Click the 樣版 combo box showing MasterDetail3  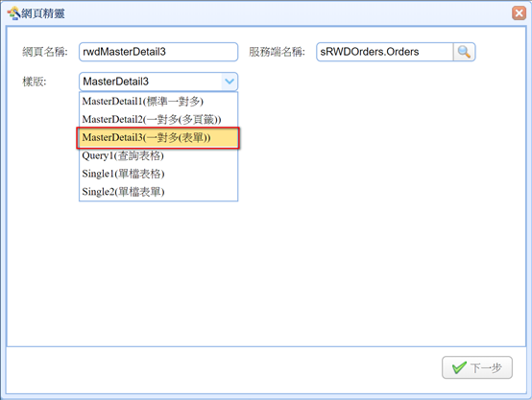pyautogui.click(x=158, y=82)
